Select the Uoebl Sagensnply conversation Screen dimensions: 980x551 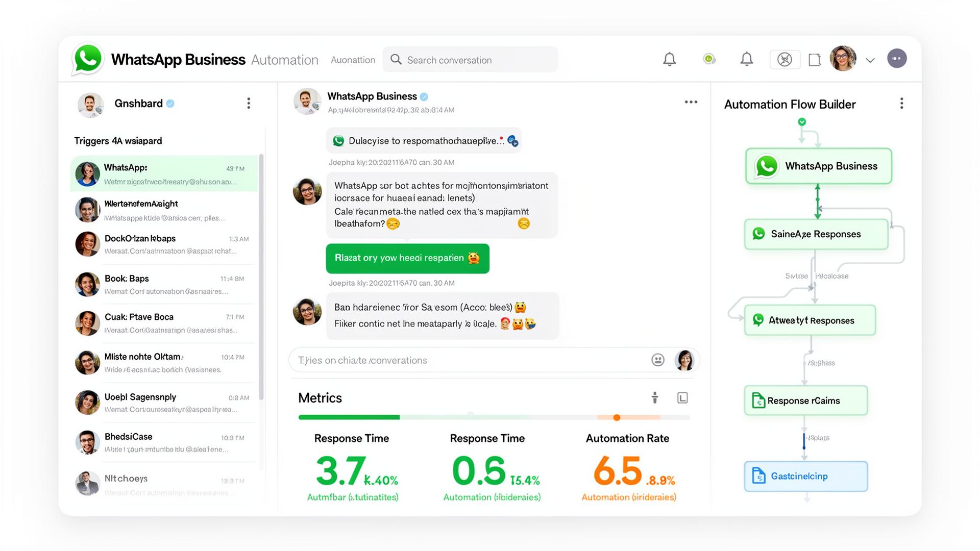point(164,403)
